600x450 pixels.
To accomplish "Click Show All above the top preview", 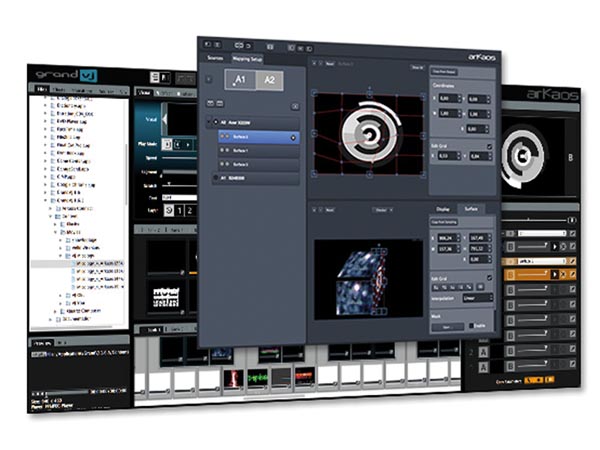I will (x=417, y=67).
